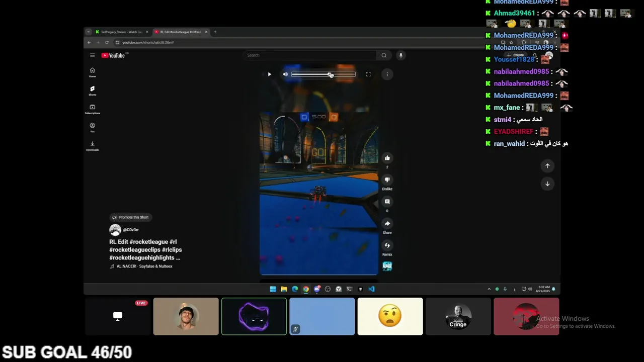Viewport: 644px width, 362px height.
Task: Click username Ahmad39461 in chat
Action: click(x=514, y=14)
